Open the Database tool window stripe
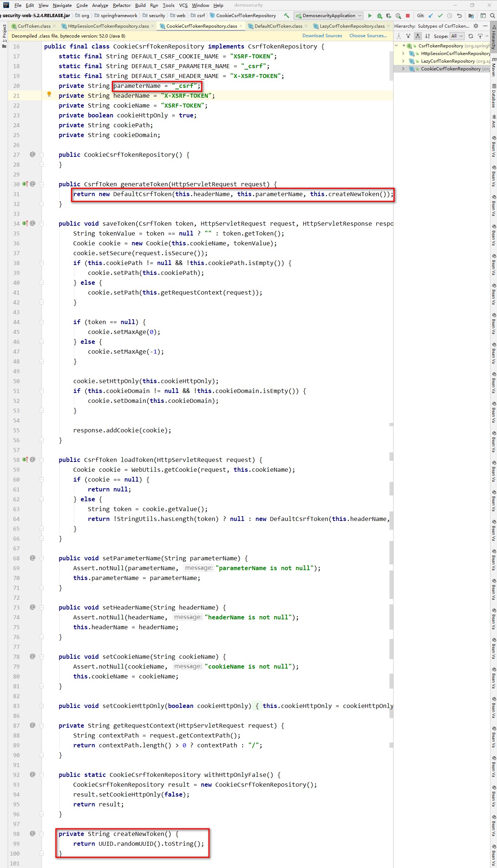Viewport: 497px width, 868px height. [494, 96]
